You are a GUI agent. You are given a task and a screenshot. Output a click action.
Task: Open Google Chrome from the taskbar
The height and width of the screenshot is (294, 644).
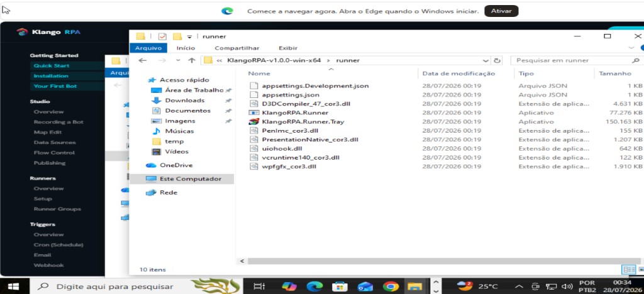pyautogui.click(x=390, y=286)
